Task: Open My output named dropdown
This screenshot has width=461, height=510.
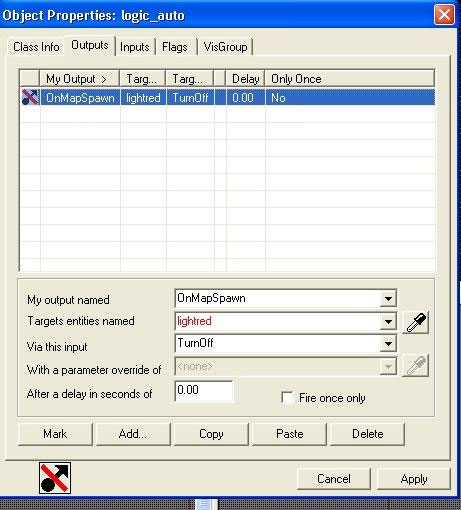Action: pyautogui.click(x=388, y=298)
